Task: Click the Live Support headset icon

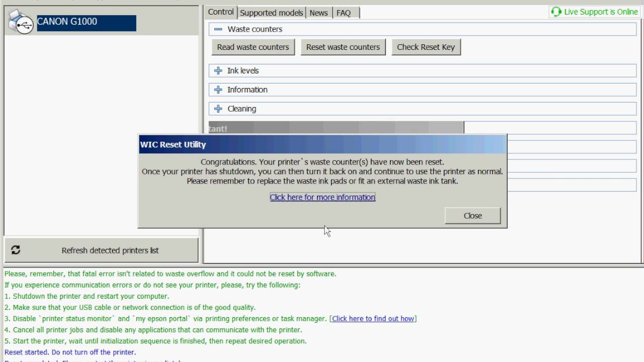Action: 556,12
